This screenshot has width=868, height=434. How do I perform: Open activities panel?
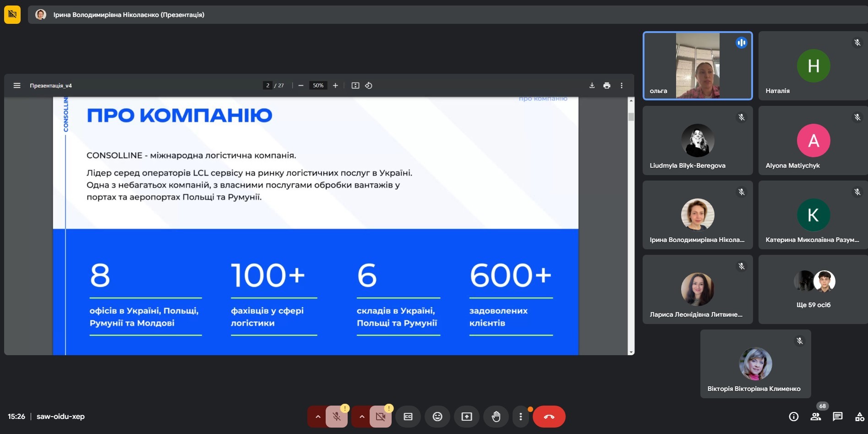click(859, 417)
